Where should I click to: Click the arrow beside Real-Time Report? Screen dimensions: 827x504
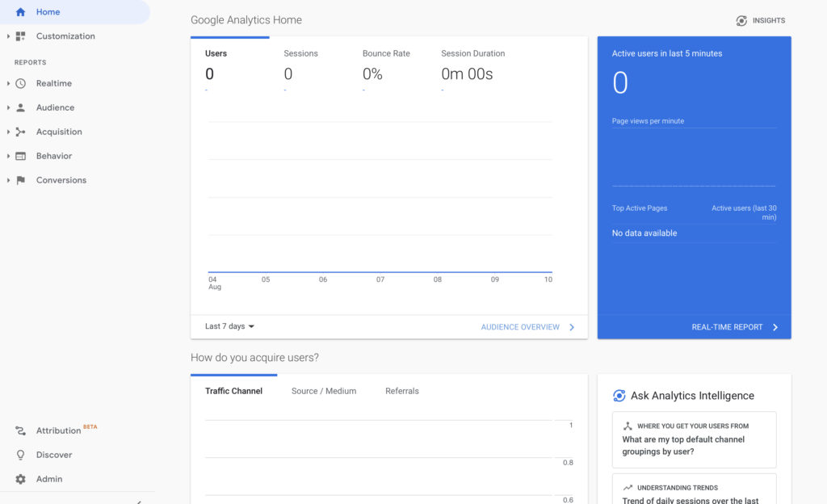click(x=775, y=327)
